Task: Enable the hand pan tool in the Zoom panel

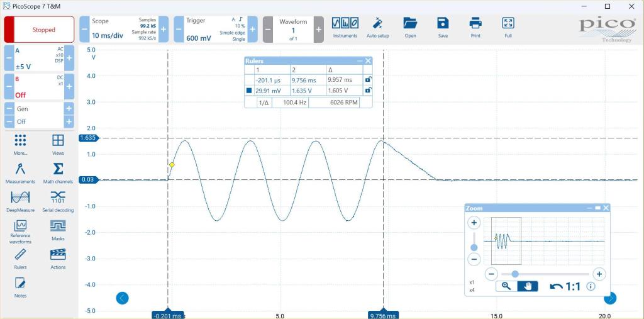Action: tap(529, 286)
